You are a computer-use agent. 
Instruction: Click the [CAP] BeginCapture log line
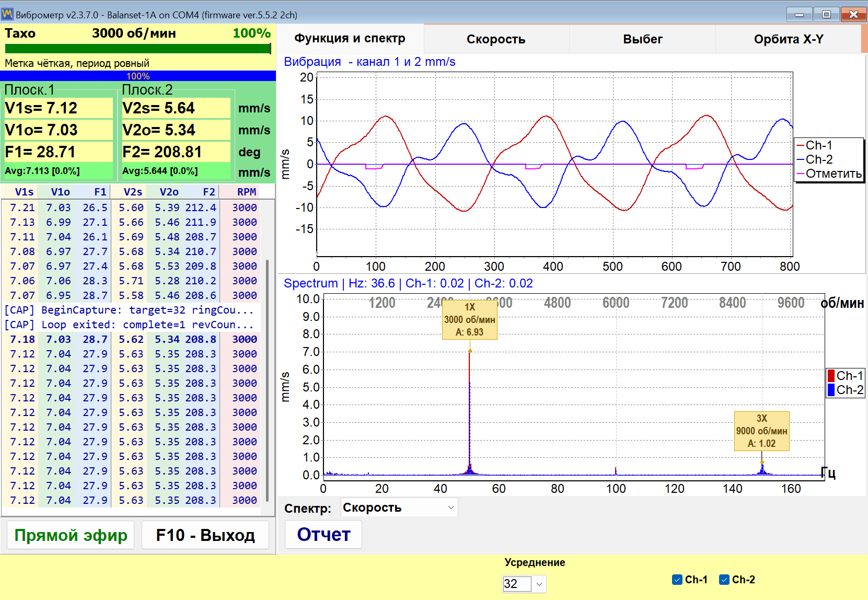[x=129, y=310]
